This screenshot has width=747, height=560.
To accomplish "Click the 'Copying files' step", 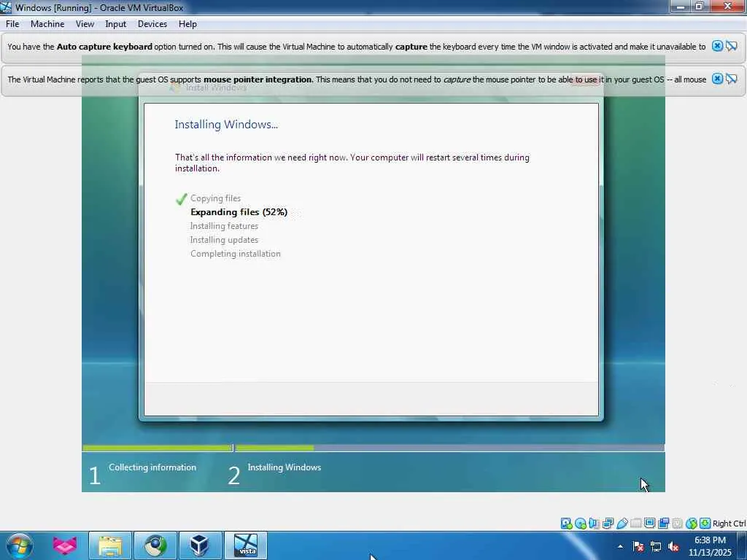I will click(215, 198).
